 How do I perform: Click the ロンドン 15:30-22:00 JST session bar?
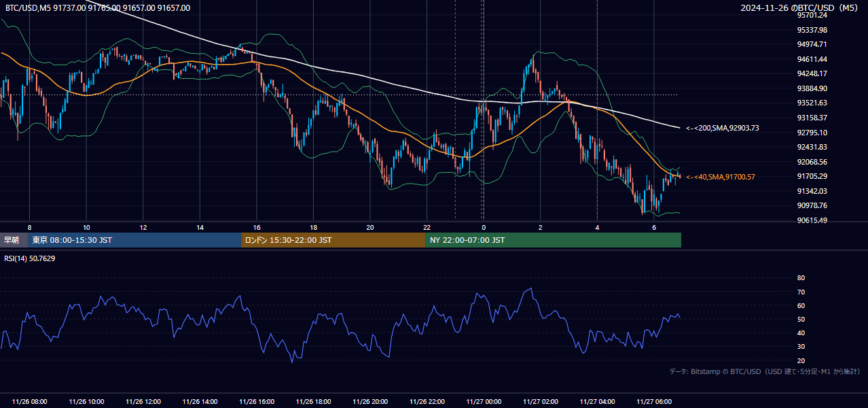[333, 240]
